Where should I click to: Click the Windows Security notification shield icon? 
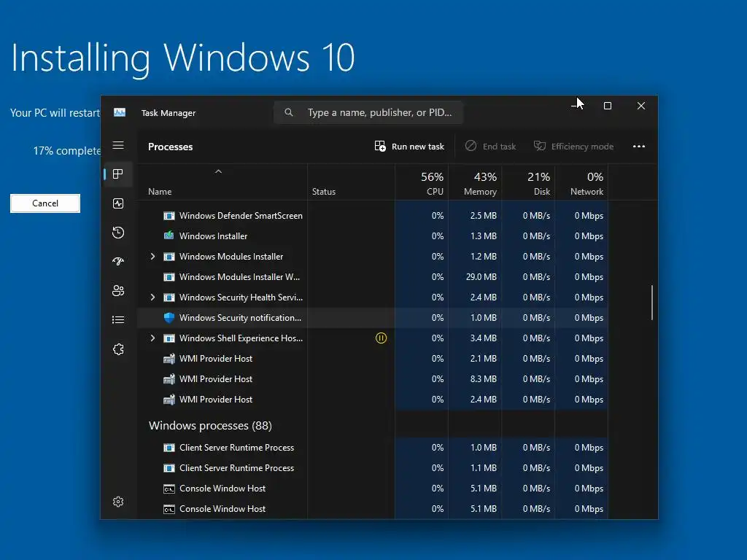(x=169, y=318)
